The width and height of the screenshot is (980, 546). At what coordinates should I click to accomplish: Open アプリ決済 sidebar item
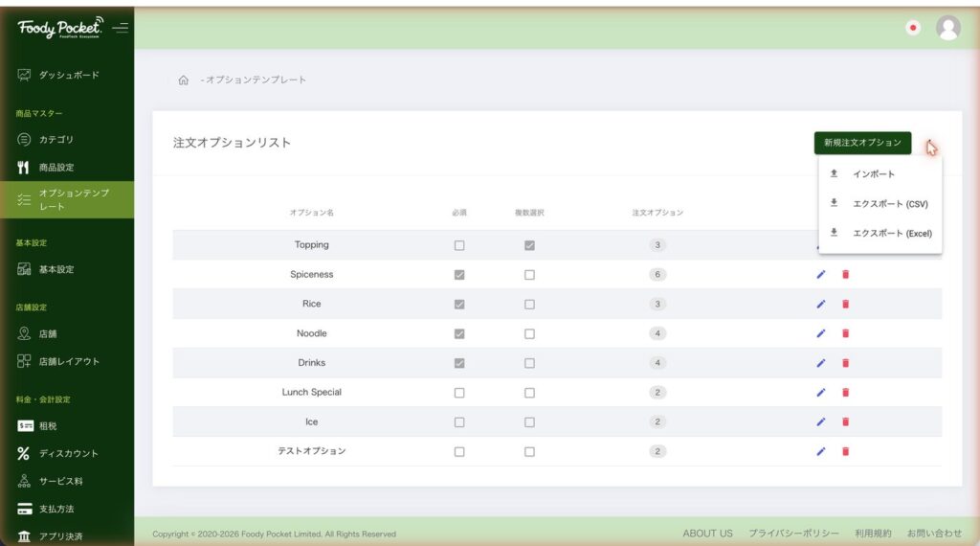pyautogui.click(x=67, y=536)
